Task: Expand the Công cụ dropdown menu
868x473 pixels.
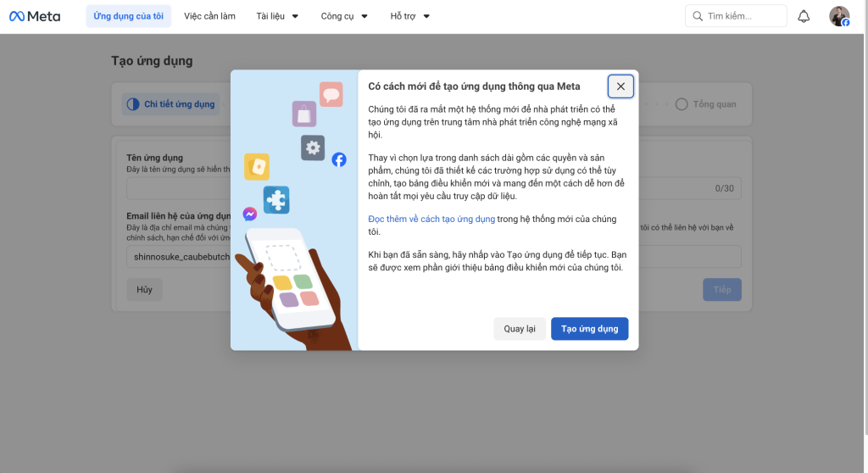Action: pos(344,16)
